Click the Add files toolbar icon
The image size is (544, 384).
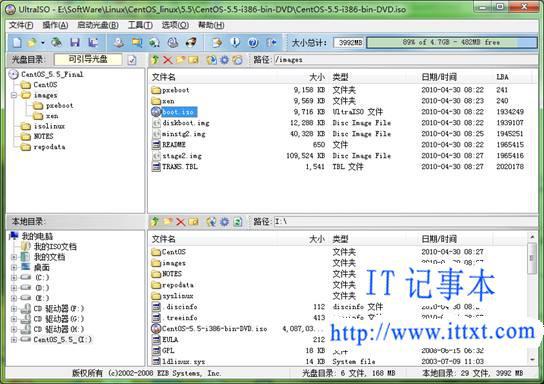click(217, 43)
